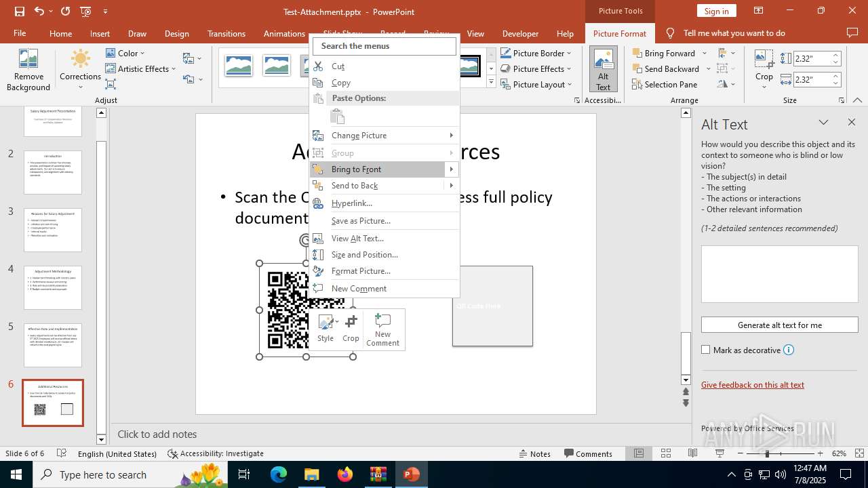Choose Change Picture in context menu

(x=384, y=135)
